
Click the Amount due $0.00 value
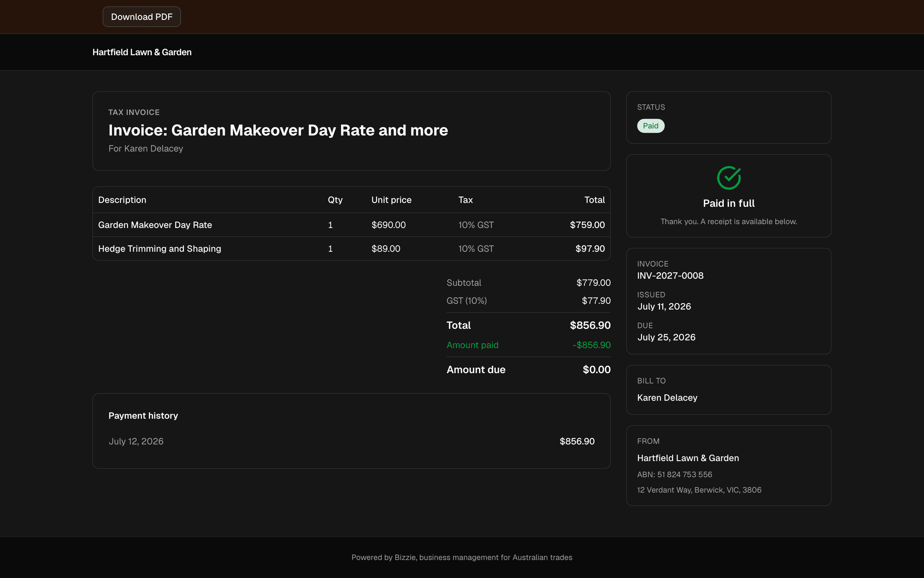(x=596, y=370)
